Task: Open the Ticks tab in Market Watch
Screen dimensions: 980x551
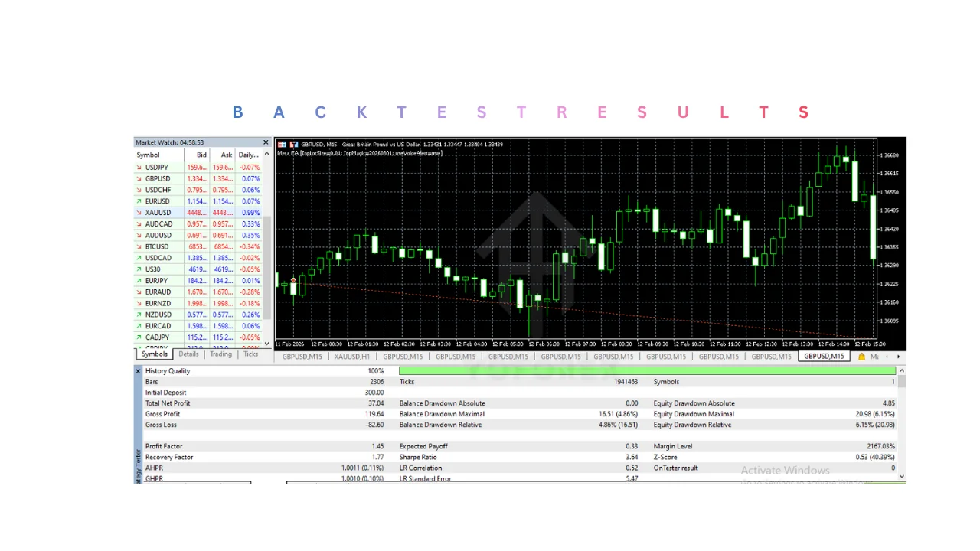Action: pos(250,354)
